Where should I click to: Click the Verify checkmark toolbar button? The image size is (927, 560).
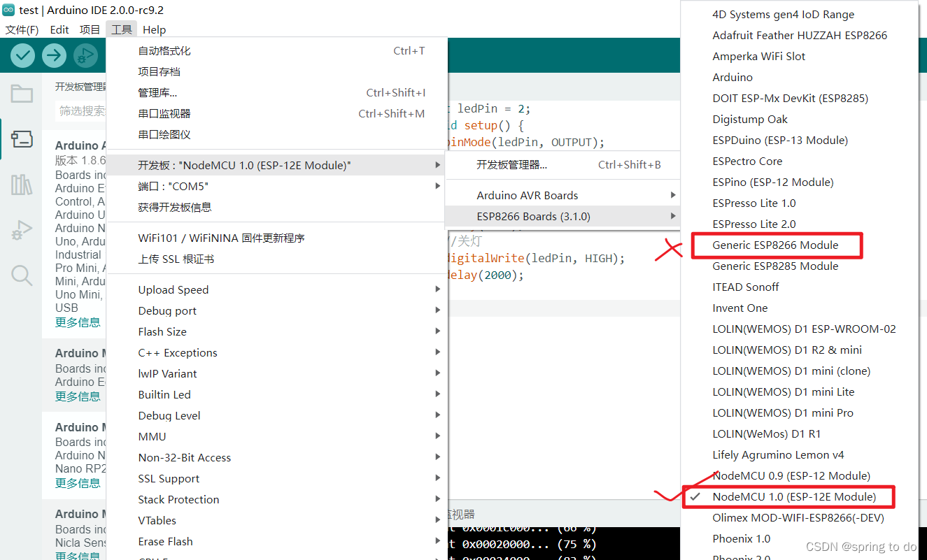point(23,55)
